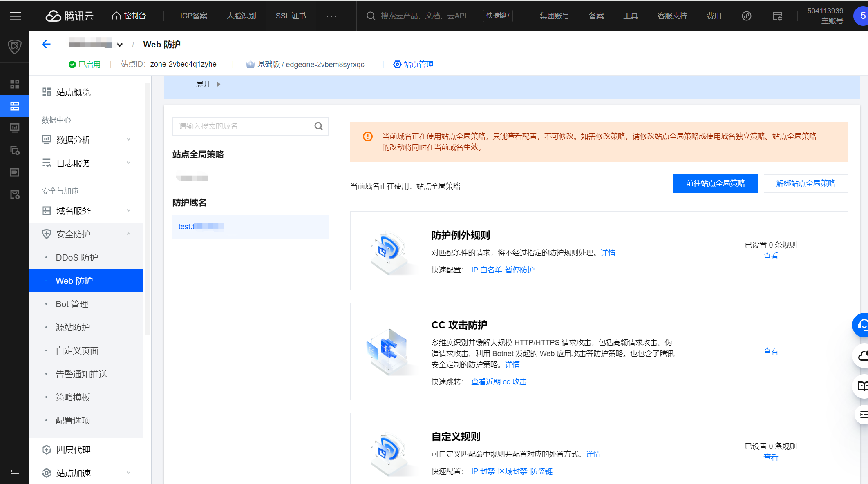
Task: Click 暂停防护 quick config link
Action: coord(519,270)
